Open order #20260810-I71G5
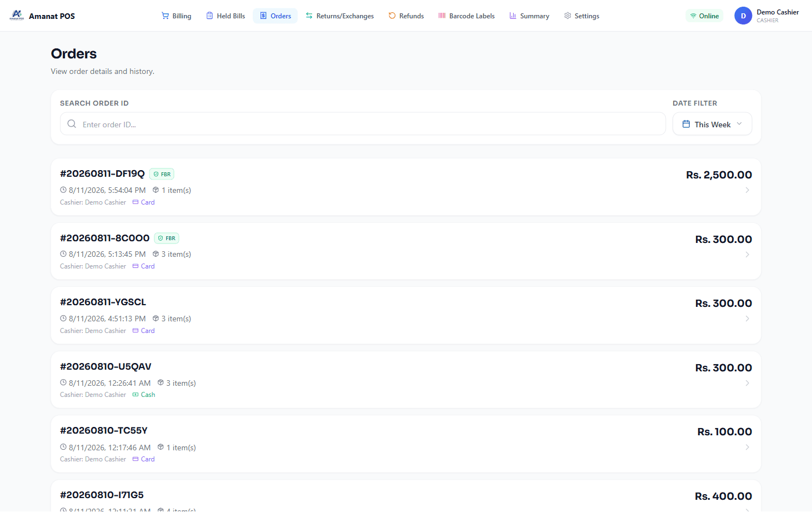The height and width of the screenshot is (512, 812). [x=406, y=496]
